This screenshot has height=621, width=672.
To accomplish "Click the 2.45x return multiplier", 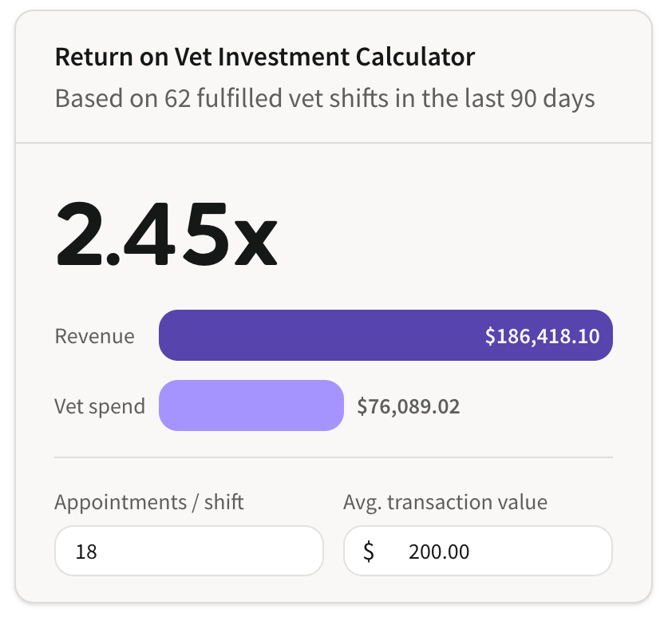I will point(167,234).
